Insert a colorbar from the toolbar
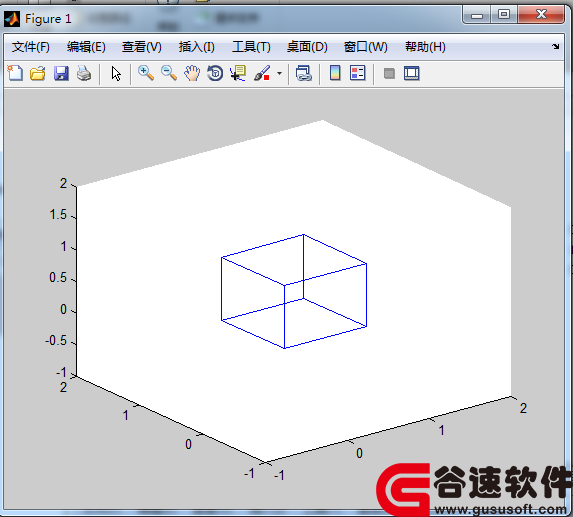The width and height of the screenshot is (573, 517). (335, 73)
